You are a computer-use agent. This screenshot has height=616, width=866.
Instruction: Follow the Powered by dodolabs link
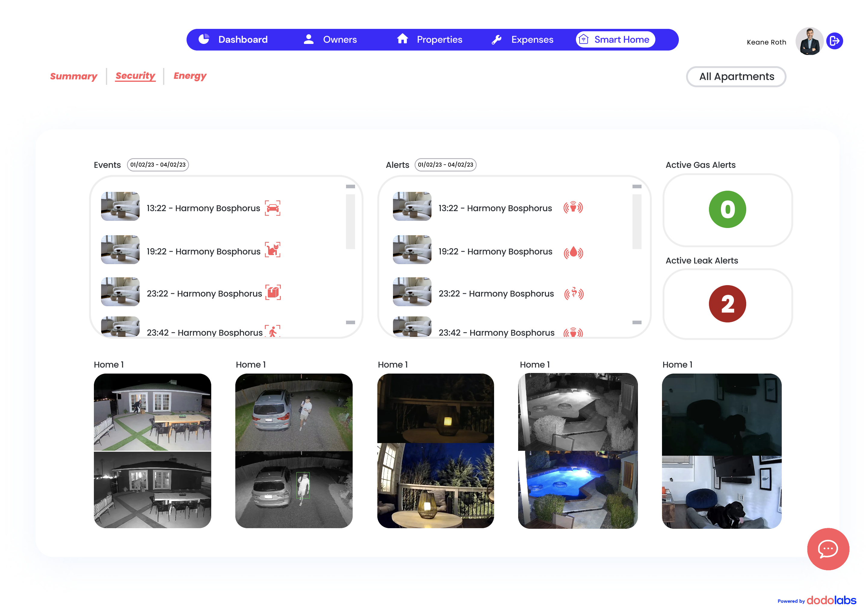pos(817,600)
